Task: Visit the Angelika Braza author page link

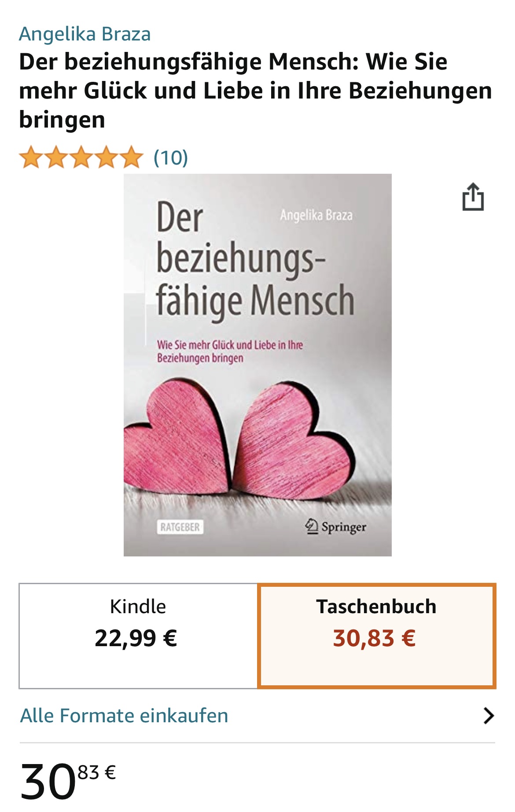Action: (x=85, y=34)
